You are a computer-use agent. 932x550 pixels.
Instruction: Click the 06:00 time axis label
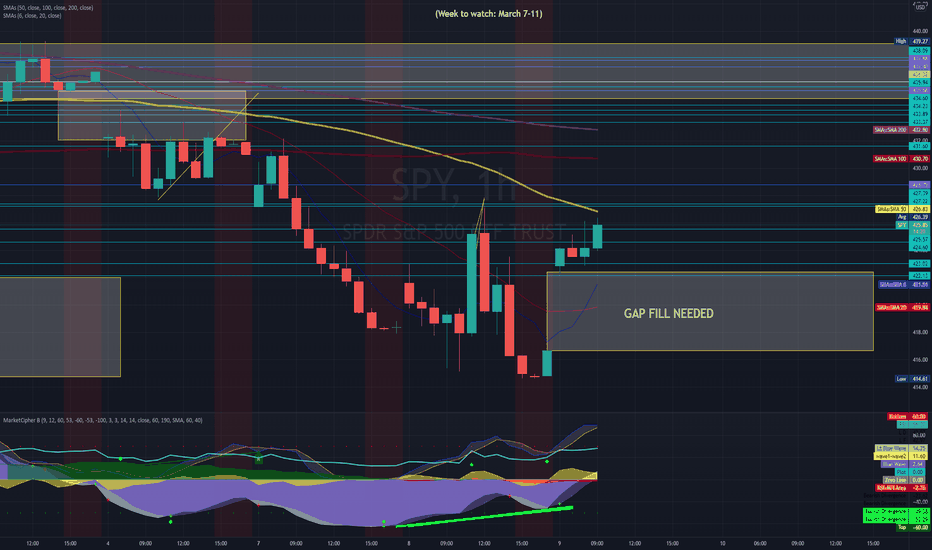tap(760, 543)
